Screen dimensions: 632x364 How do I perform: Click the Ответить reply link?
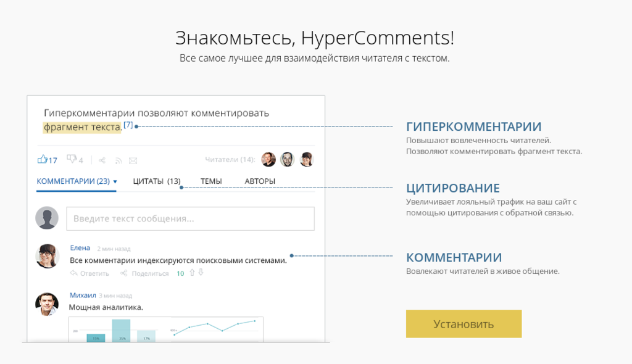94,273
